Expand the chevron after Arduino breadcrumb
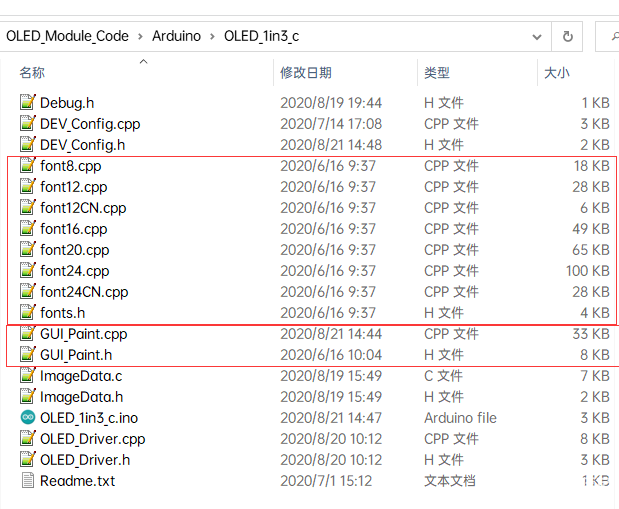 point(212,37)
